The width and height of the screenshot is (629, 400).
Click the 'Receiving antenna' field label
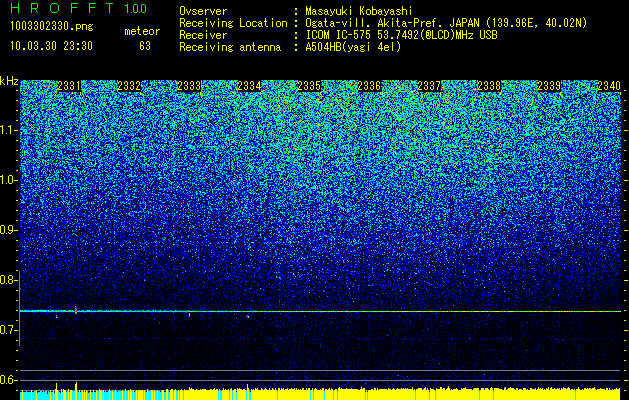(230, 47)
